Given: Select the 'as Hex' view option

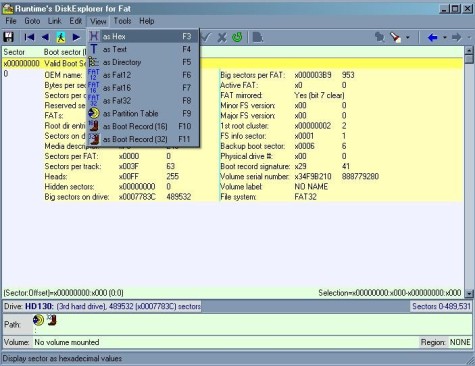Looking at the screenshot, I should (x=143, y=36).
